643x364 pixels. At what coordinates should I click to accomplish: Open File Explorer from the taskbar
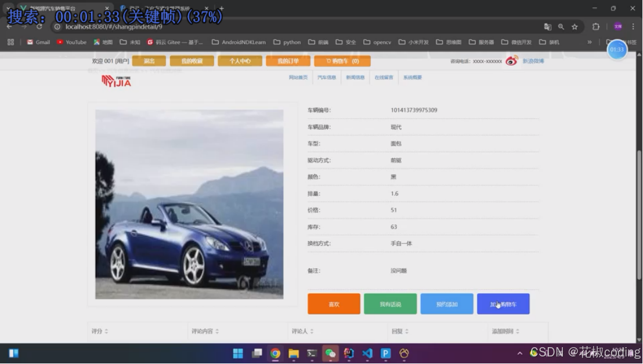coord(294,354)
